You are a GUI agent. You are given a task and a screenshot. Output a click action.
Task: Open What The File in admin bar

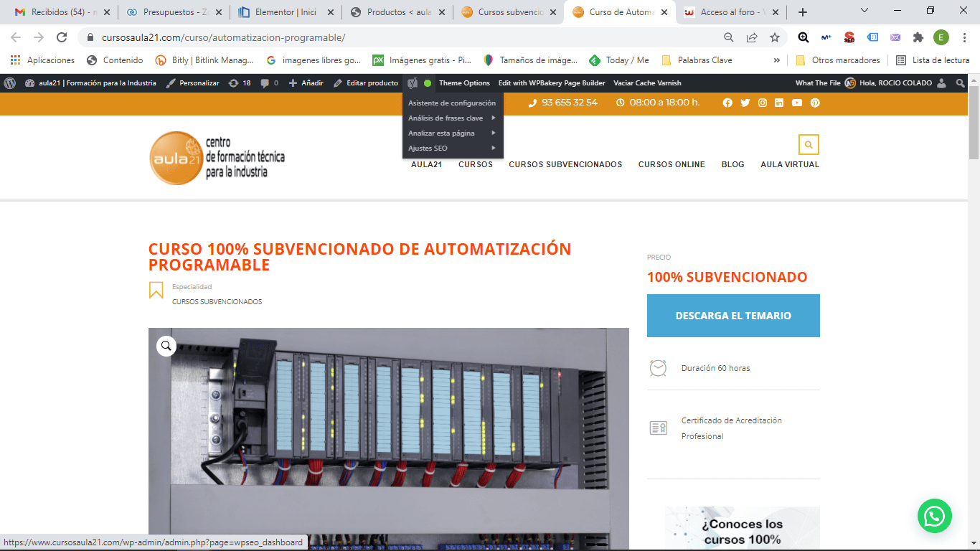(x=818, y=83)
